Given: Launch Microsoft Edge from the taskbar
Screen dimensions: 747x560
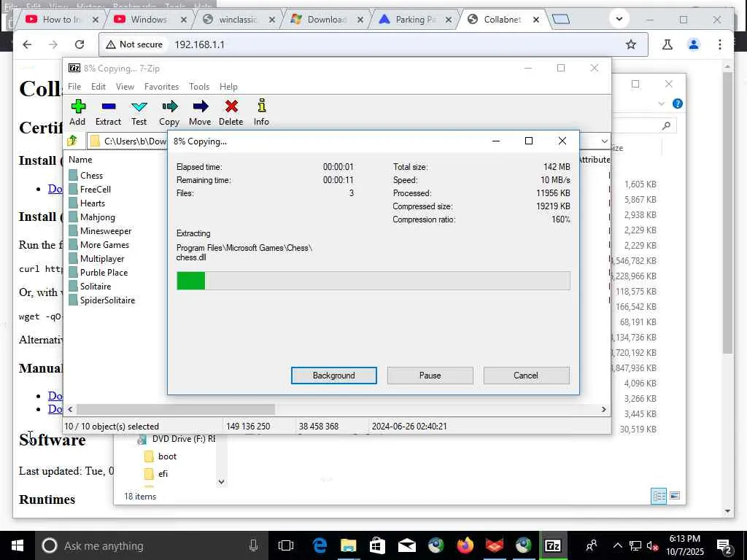Looking at the screenshot, I should click(320, 545).
